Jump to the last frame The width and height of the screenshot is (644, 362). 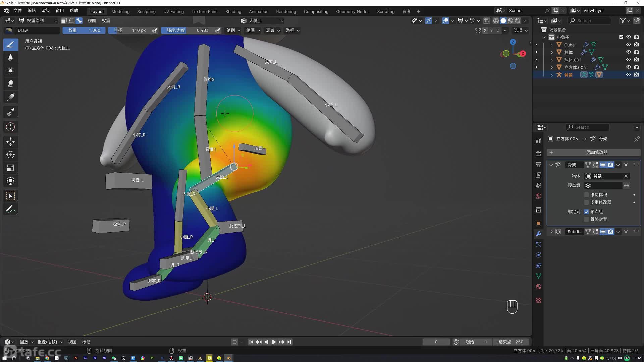(289, 342)
